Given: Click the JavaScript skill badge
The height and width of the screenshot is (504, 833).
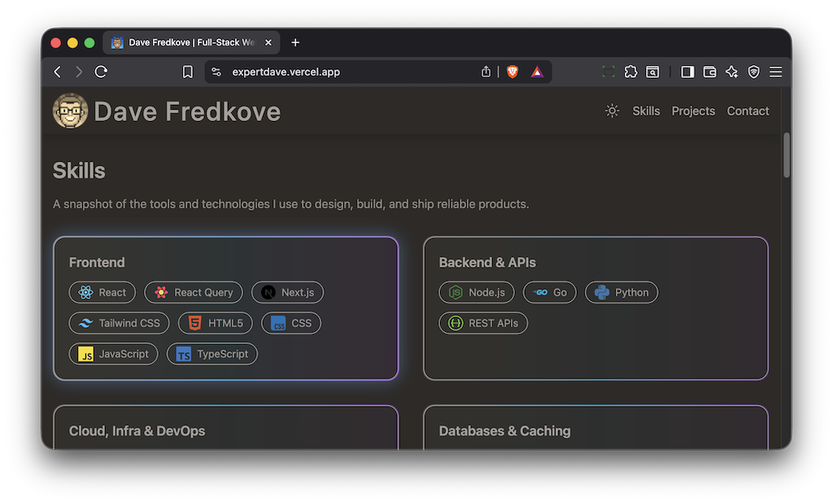Looking at the screenshot, I should (x=113, y=354).
